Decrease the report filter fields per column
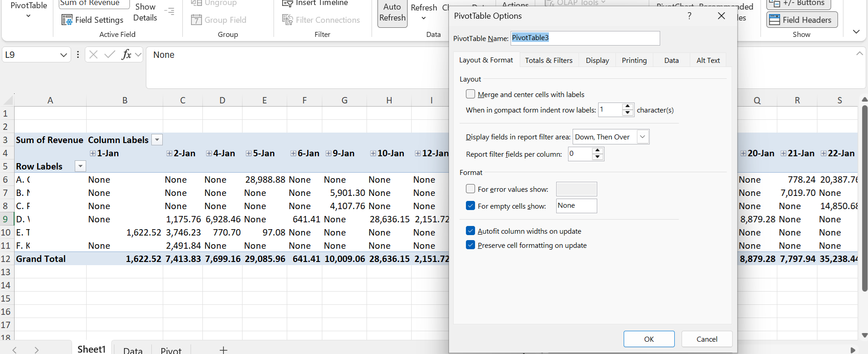 tap(598, 157)
